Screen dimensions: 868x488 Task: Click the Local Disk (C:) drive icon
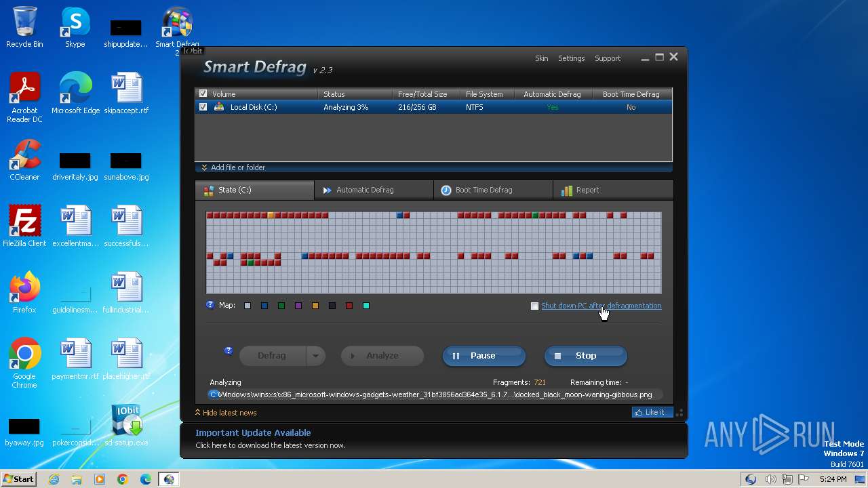click(x=219, y=107)
